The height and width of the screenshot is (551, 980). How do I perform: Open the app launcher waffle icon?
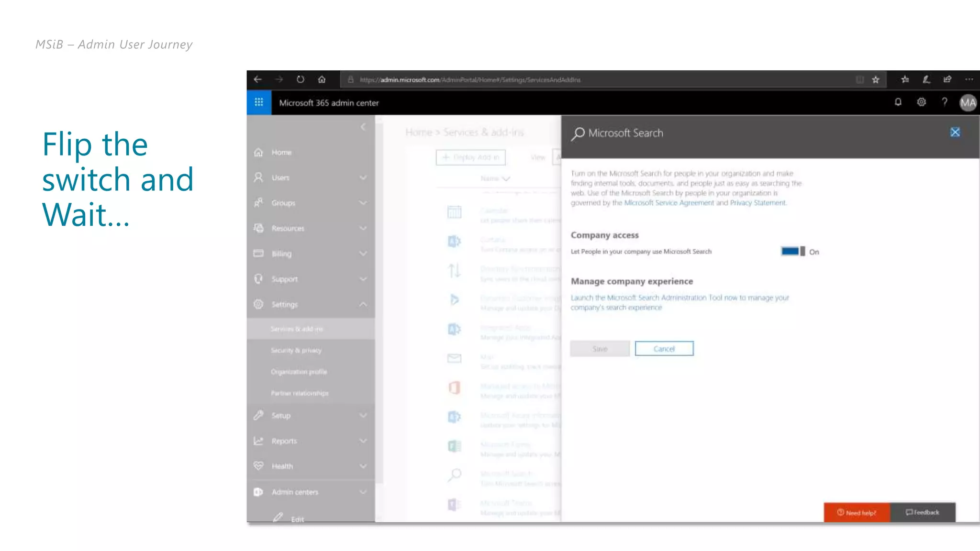point(259,102)
